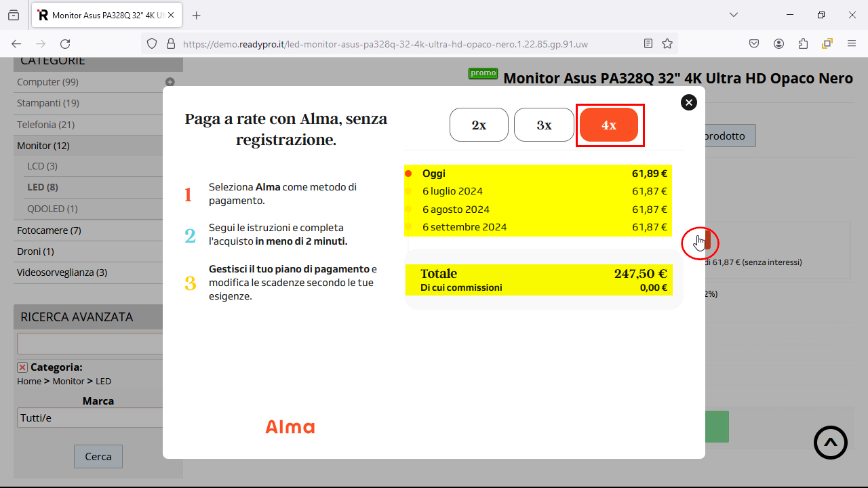The width and height of the screenshot is (868, 488).
Task: Click the Oggi 61,89 € installment row
Action: (538, 174)
